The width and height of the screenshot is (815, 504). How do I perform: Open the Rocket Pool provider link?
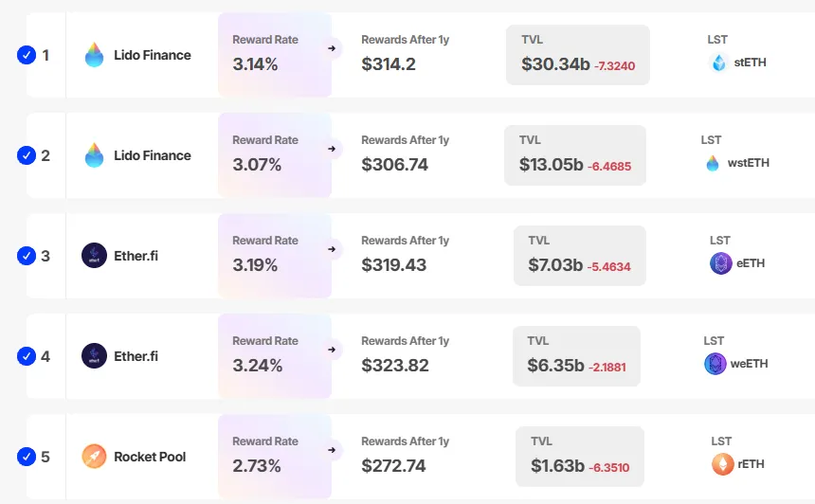coord(150,457)
